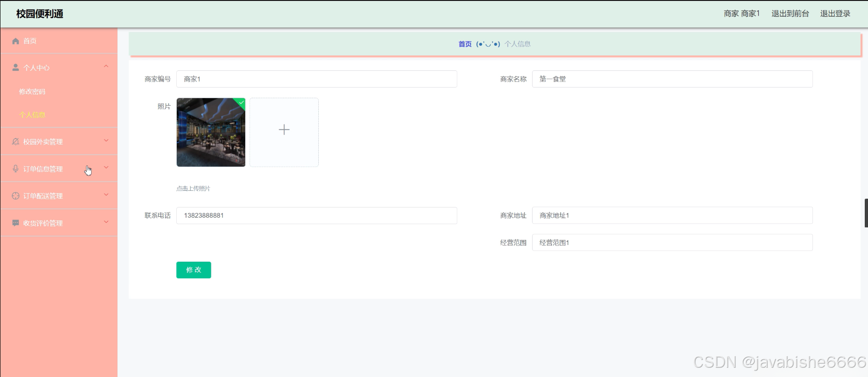The width and height of the screenshot is (868, 377).
Task: Click the 校园便利通 site title
Action: (x=40, y=14)
